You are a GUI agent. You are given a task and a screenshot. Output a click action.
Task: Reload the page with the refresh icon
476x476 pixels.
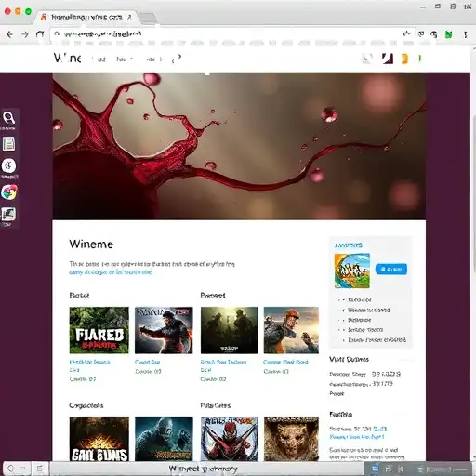[x=40, y=34]
